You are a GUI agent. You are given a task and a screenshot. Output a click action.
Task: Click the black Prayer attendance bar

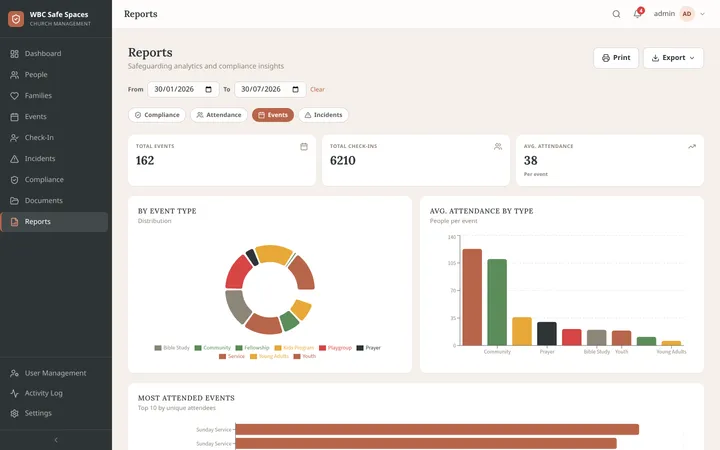(546, 334)
